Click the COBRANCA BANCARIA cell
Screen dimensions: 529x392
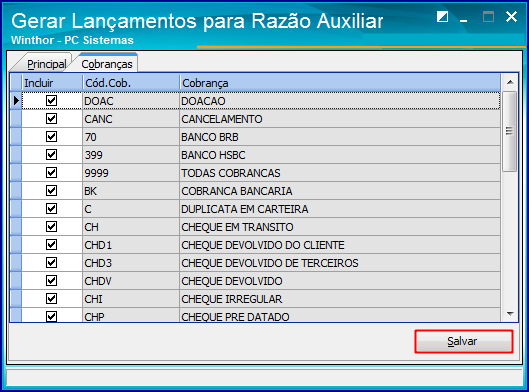340,191
